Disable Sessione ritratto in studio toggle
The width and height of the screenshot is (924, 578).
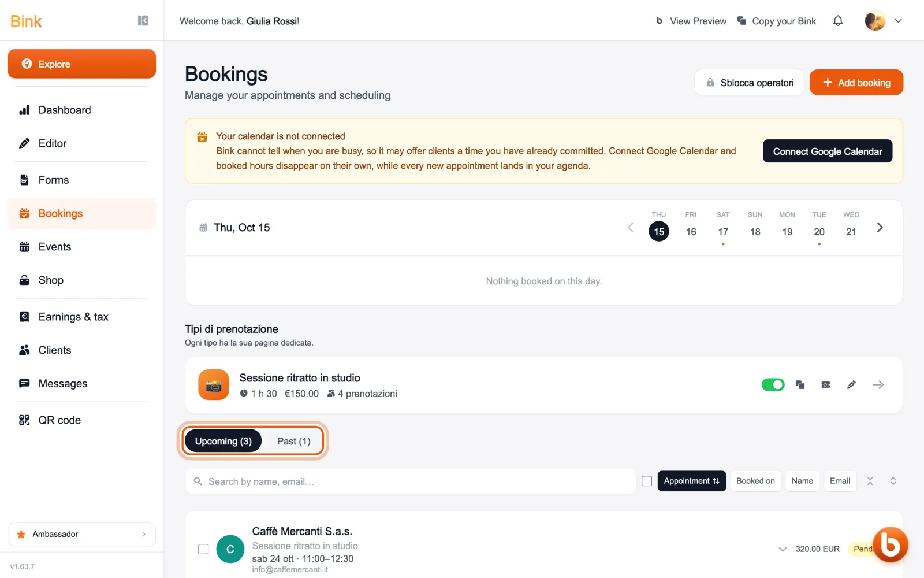tap(773, 385)
